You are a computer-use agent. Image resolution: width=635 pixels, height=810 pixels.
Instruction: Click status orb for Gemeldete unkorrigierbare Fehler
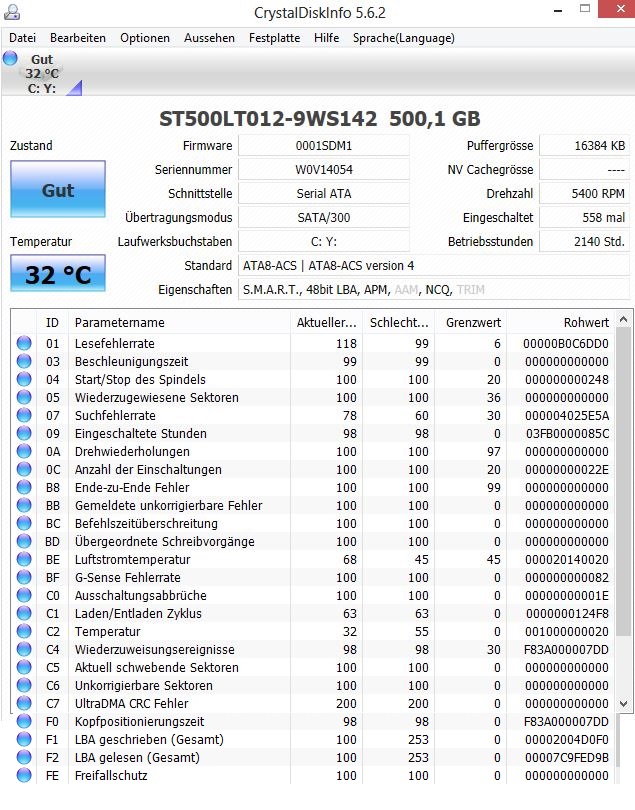coord(24,505)
